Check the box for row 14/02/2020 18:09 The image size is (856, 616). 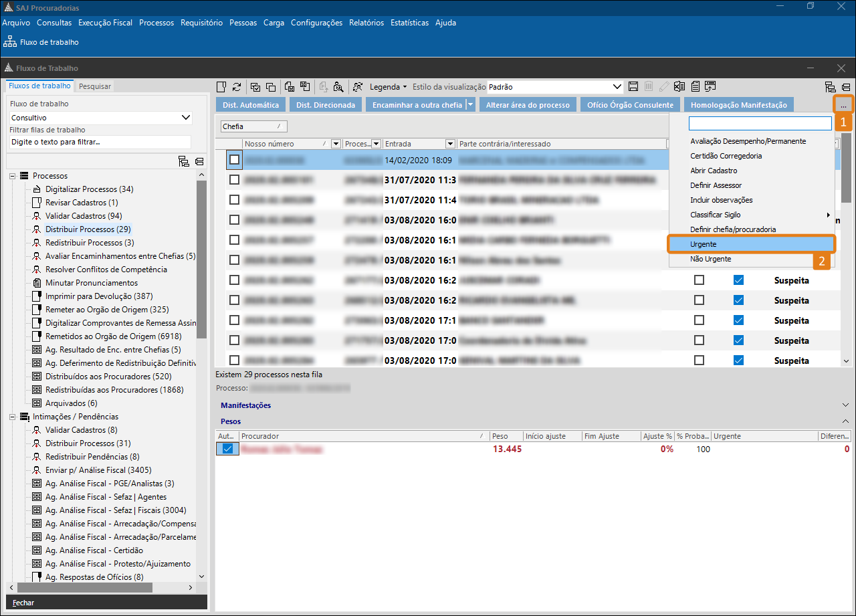(x=234, y=160)
